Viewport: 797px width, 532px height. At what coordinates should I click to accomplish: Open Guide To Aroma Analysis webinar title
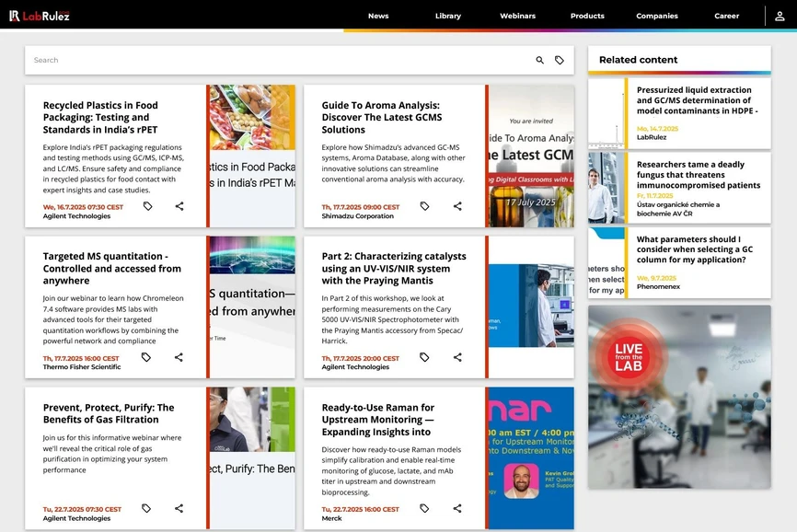pos(382,118)
